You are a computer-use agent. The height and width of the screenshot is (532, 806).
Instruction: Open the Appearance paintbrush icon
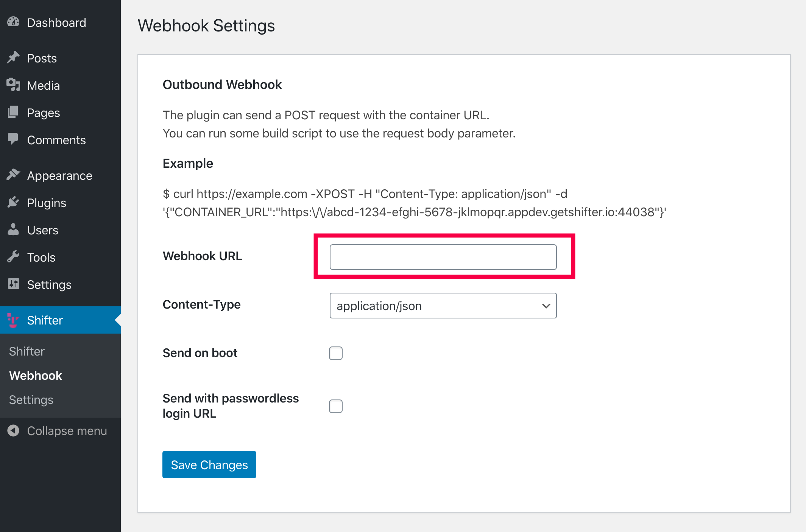tap(13, 175)
